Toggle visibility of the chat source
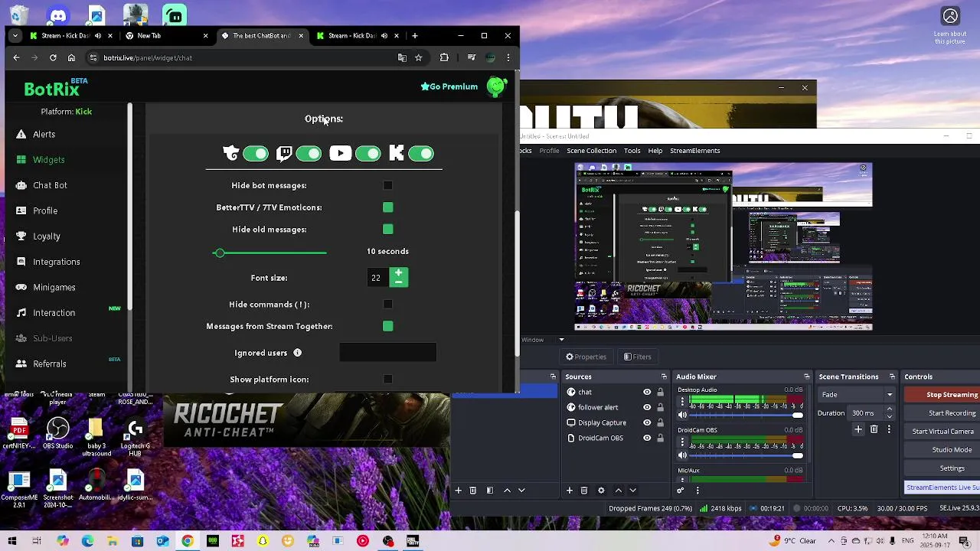Viewport: 980px width, 551px height. pyautogui.click(x=647, y=392)
